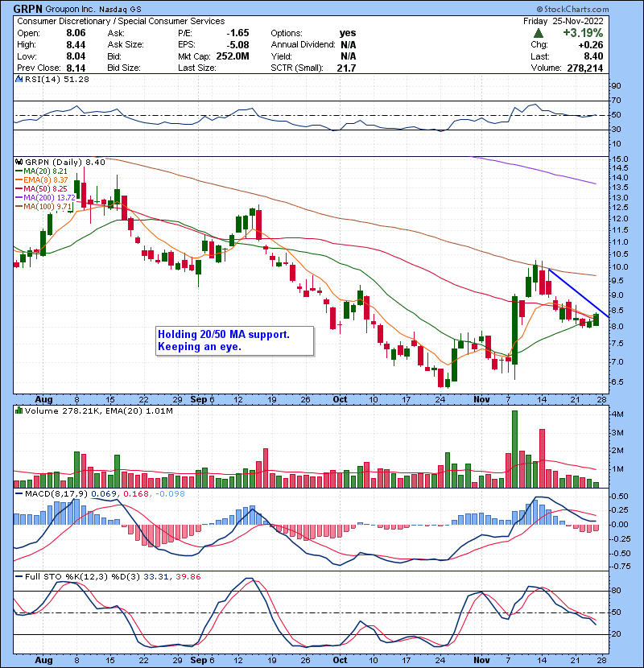Click the Volume panel bar icon
644x668 pixels.
[x=19, y=410]
